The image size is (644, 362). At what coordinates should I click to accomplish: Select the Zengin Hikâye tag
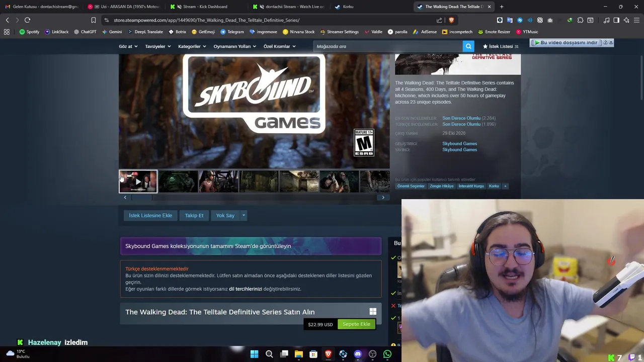pos(441,186)
